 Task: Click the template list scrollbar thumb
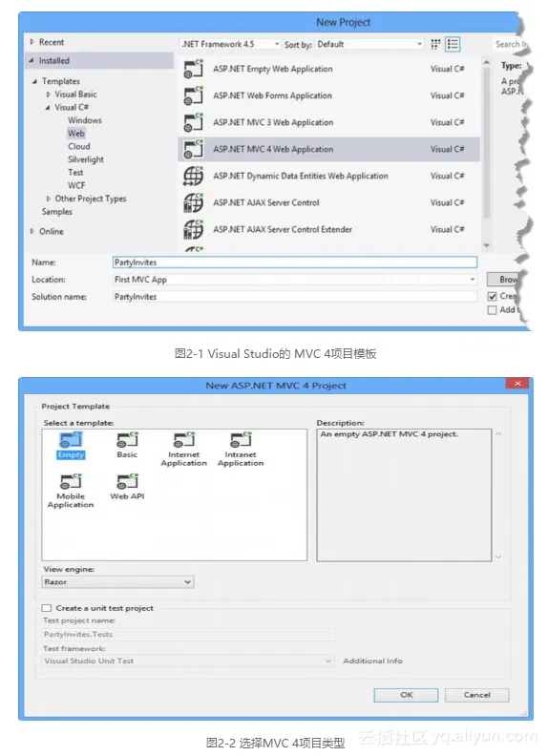click(x=486, y=142)
